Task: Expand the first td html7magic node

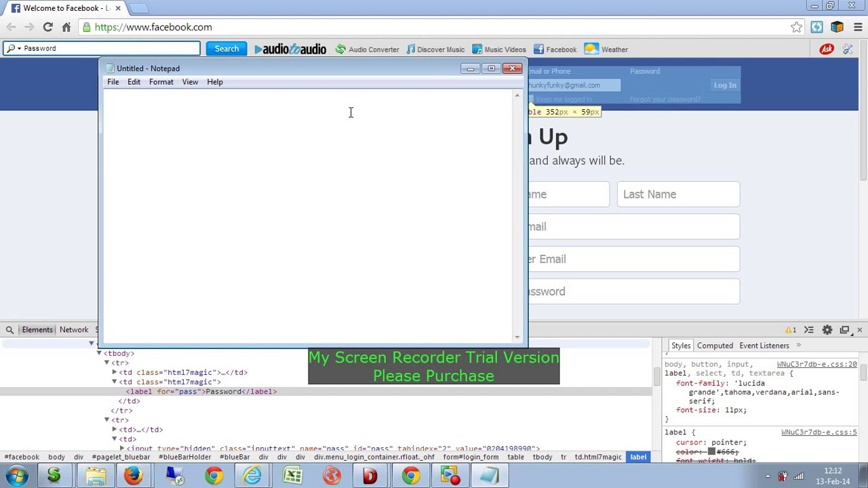Action: pyautogui.click(x=115, y=372)
